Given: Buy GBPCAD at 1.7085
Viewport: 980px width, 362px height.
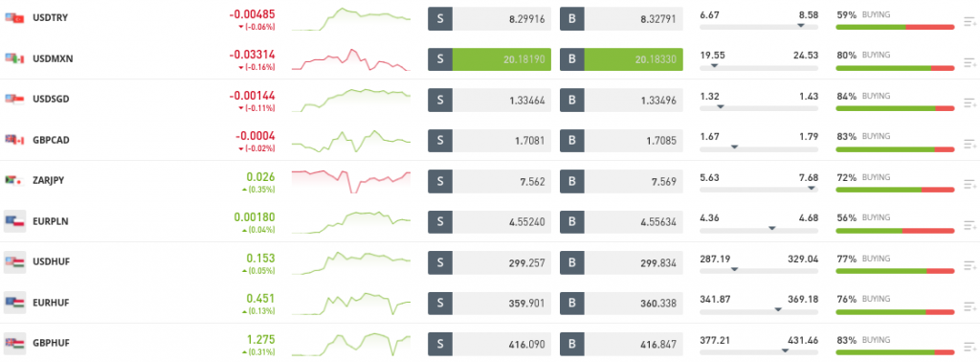Looking at the screenshot, I should pyautogui.click(x=621, y=141).
